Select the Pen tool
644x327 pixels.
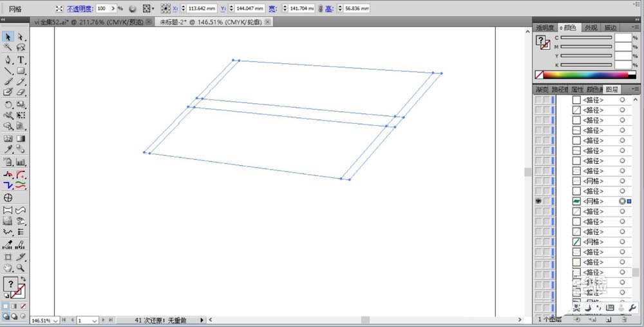(8, 60)
